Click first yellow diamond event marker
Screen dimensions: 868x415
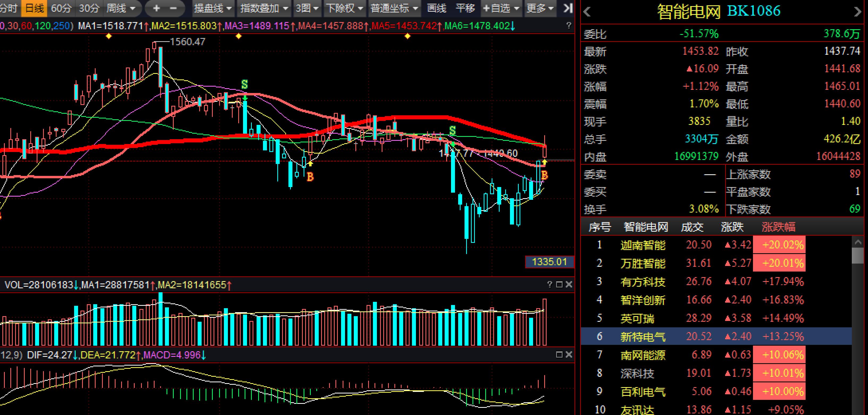tap(108, 36)
